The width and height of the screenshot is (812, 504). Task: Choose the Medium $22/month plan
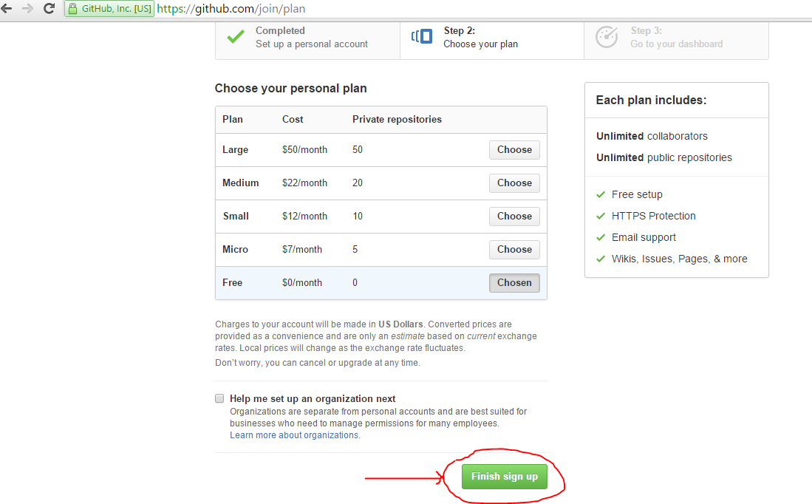click(514, 183)
